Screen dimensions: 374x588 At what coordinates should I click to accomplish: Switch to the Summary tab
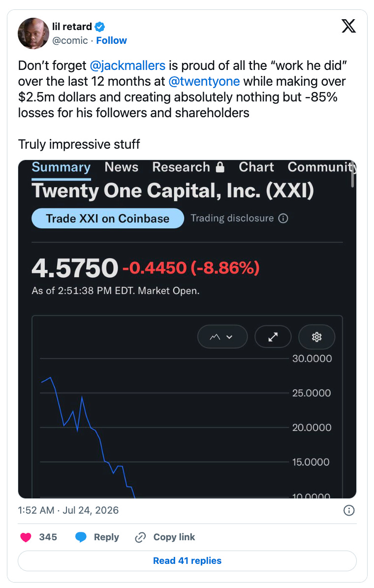click(x=61, y=167)
